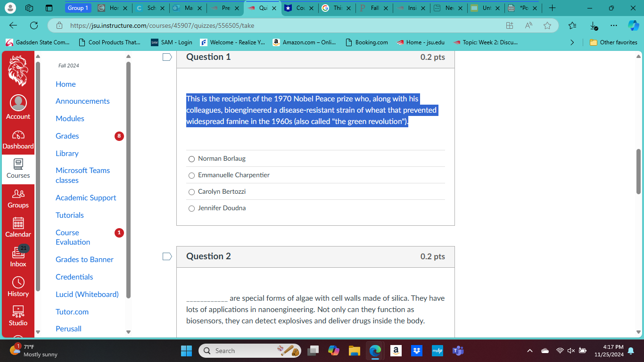Open the Credentials course link
644x362 pixels.
click(x=74, y=277)
